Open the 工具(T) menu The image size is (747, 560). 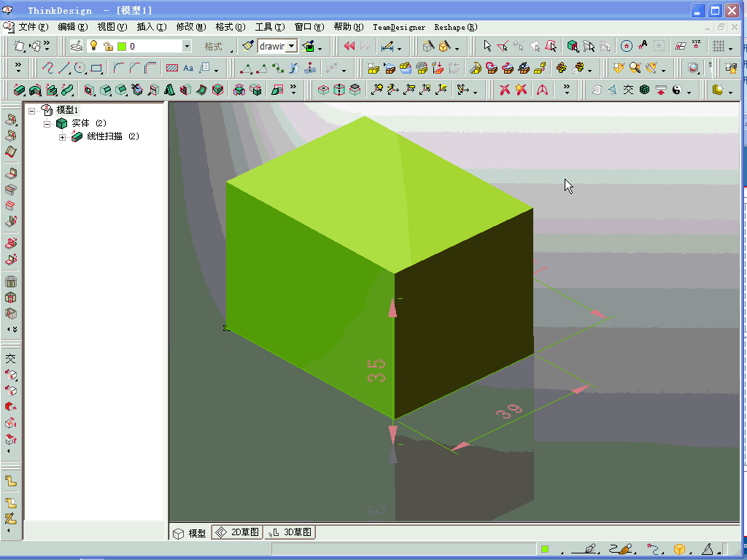coord(270,27)
